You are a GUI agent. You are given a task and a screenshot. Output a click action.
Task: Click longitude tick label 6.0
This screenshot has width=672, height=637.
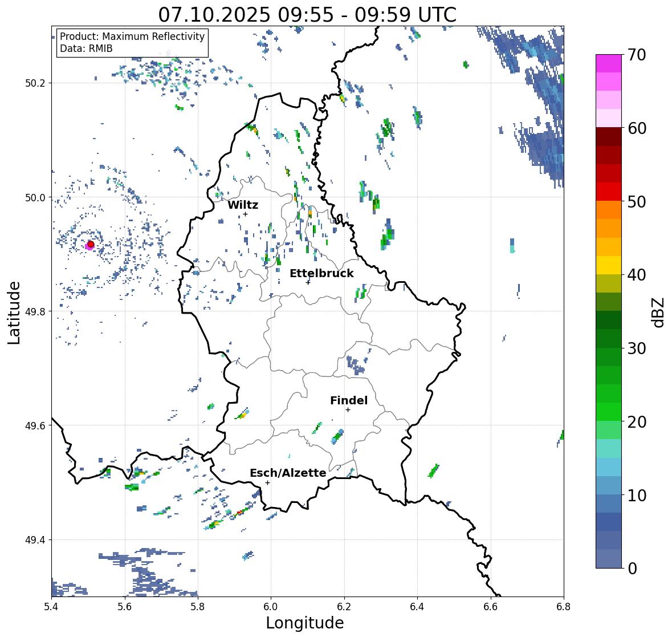[x=271, y=607]
